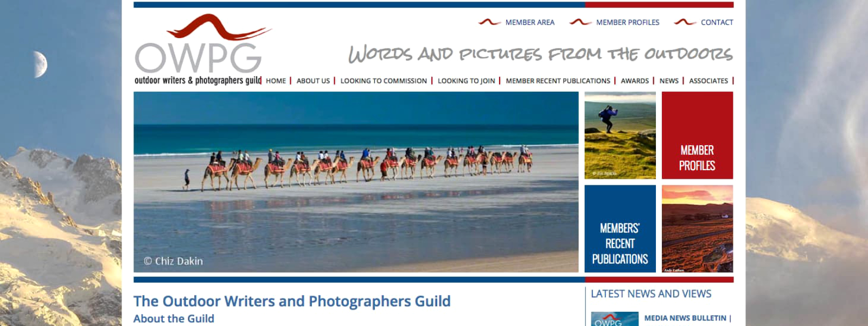Open the Awards menu item
Screen dimensions: 868x326
(635, 81)
